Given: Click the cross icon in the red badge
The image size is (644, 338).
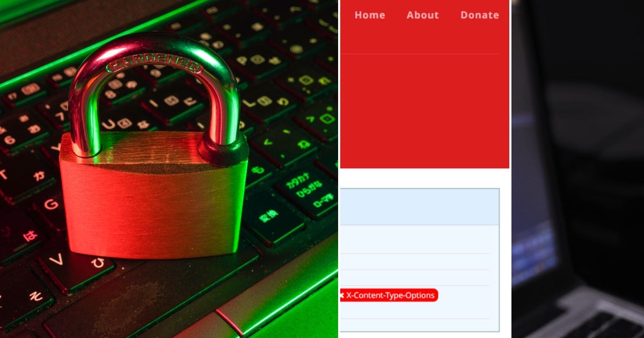Looking at the screenshot, I should [x=342, y=295].
